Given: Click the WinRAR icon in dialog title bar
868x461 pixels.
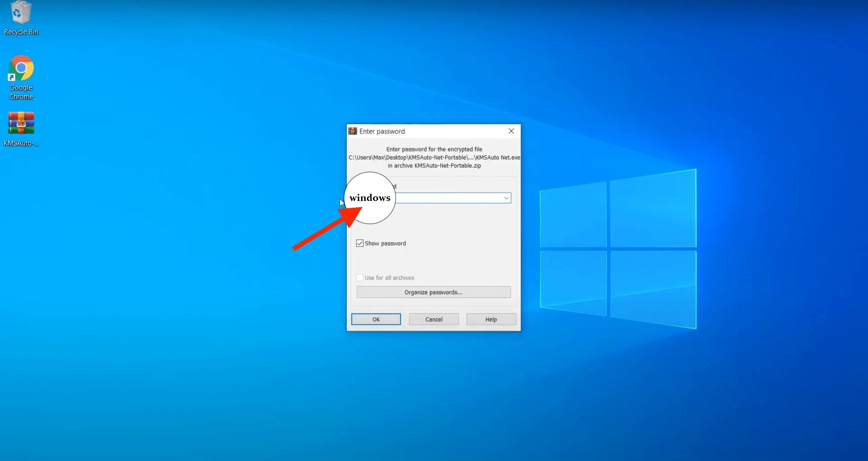Looking at the screenshot, I should click(x=352, y=131).
